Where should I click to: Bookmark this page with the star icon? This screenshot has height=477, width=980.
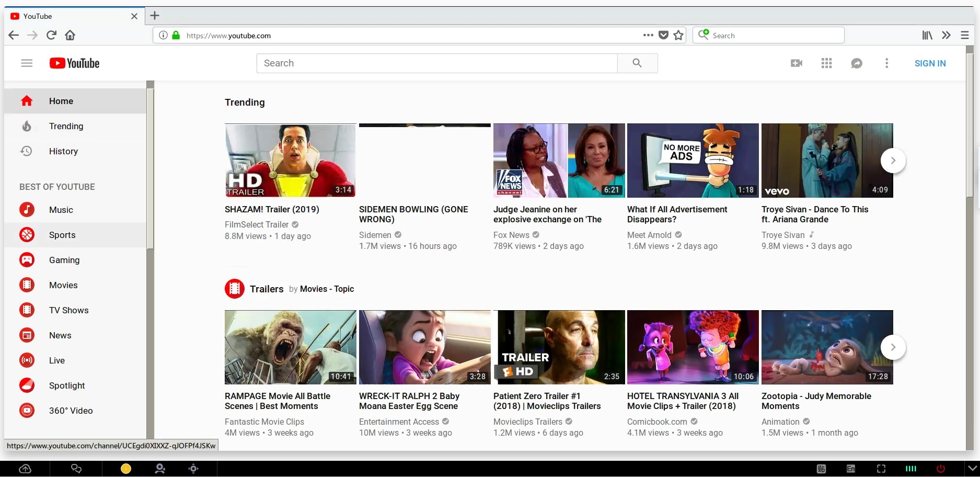tap(678, 35)
